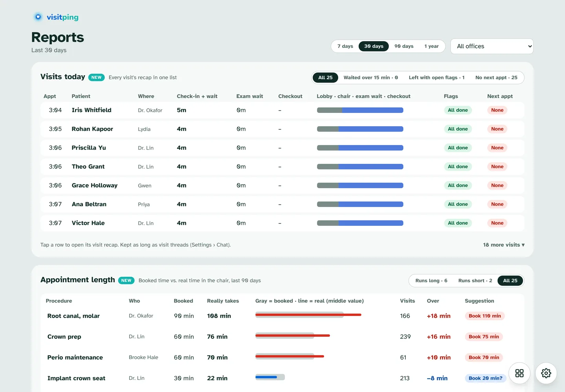565x392 pixels.
Task: Open the settings gear button
Action: (546, 373)
